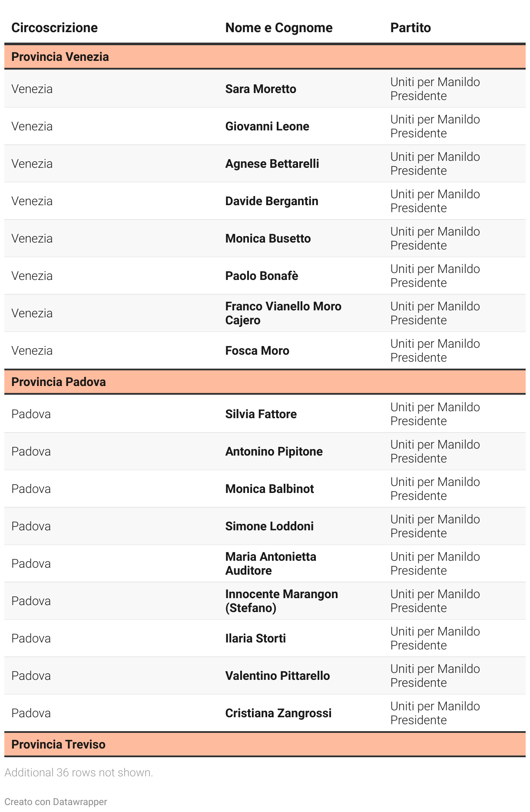
Task: Select the Cristiana Zangrossi name cell
Action: (x=278, y=713)
